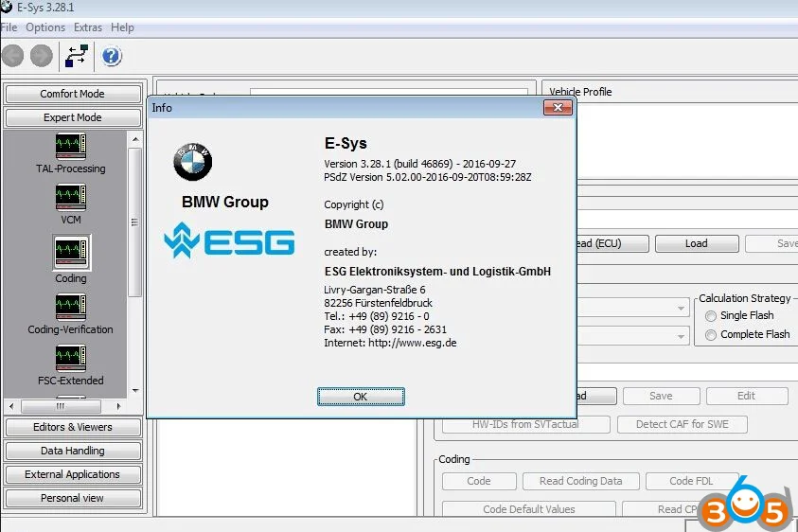Expand the Comfort Mode section

click(x=73, y=94)
